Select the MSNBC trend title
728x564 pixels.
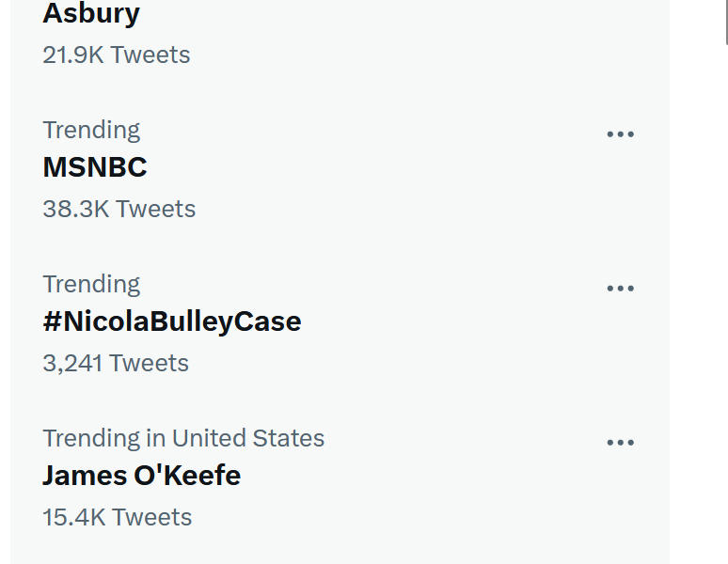click(x=95, y=167)
